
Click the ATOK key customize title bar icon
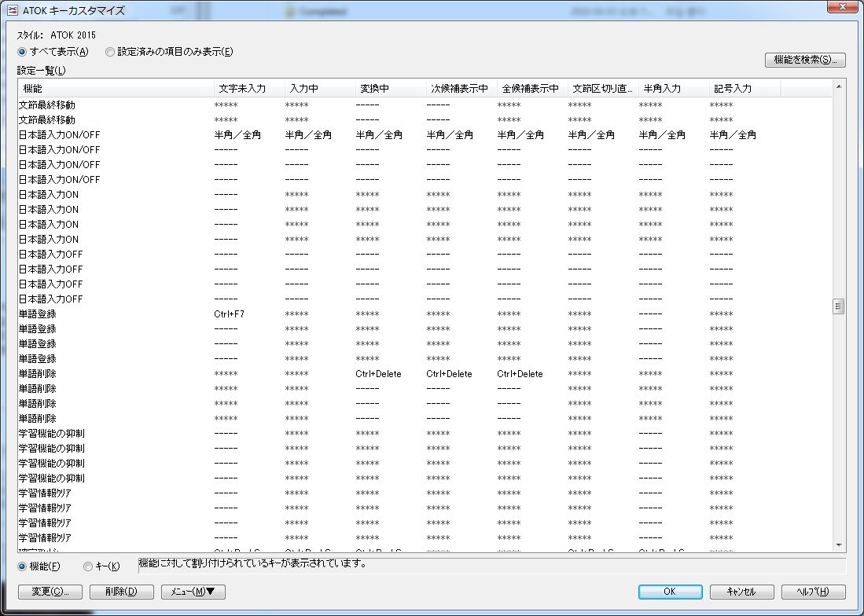[12, 10]
